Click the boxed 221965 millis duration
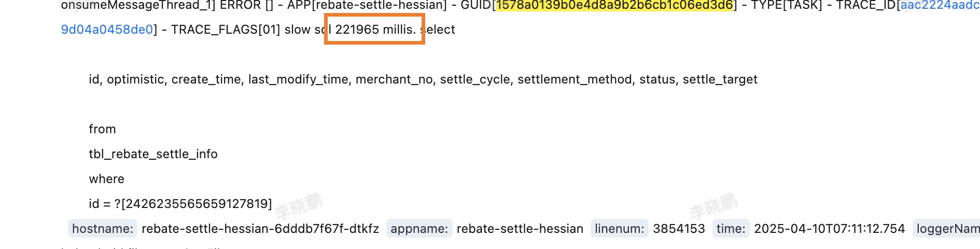 coord(375,30)
